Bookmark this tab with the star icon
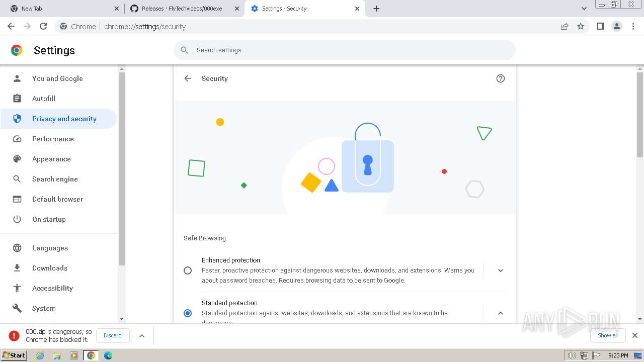644x362 pixels. (581, 26)
